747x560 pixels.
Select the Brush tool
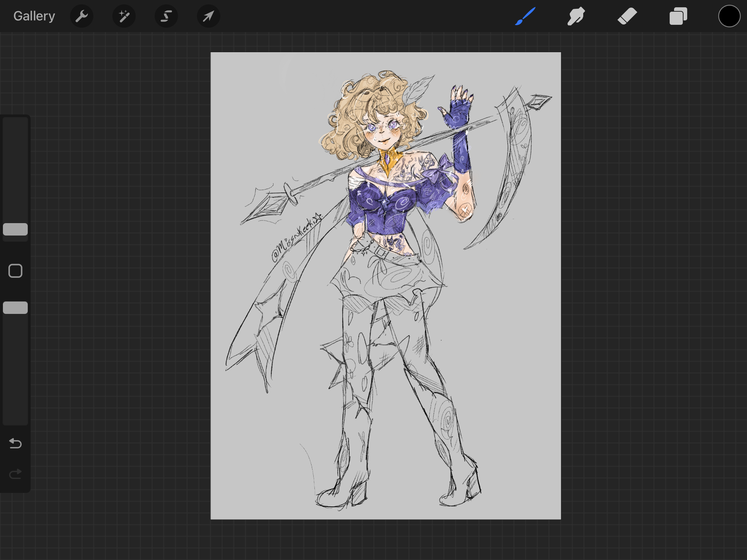point(525,16)
